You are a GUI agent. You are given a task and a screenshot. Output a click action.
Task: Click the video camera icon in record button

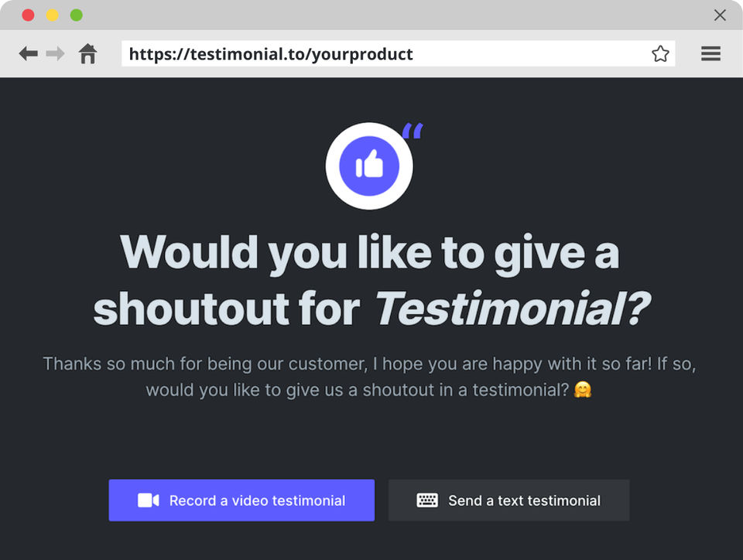[x=149, y=500]
